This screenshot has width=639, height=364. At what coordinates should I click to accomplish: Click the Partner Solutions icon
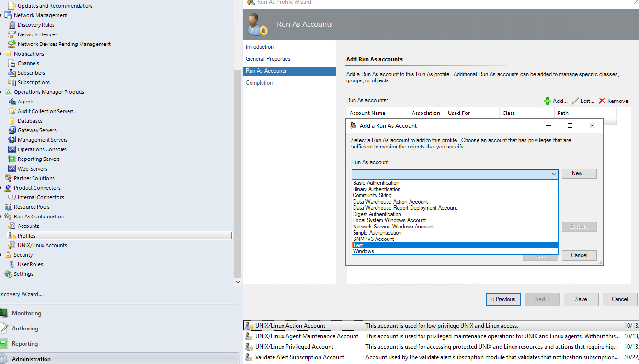[8, 178]
